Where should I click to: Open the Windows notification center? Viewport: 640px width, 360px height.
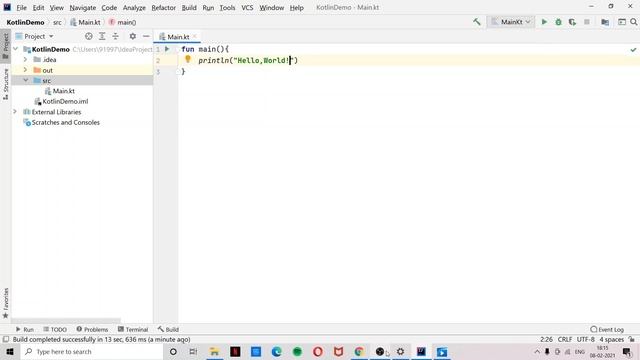[x=627, y=351]
